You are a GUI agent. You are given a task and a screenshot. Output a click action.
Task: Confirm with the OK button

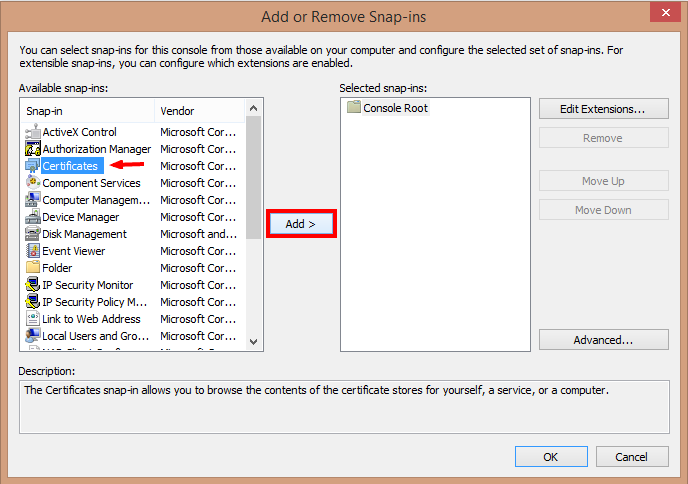(551, 457)
